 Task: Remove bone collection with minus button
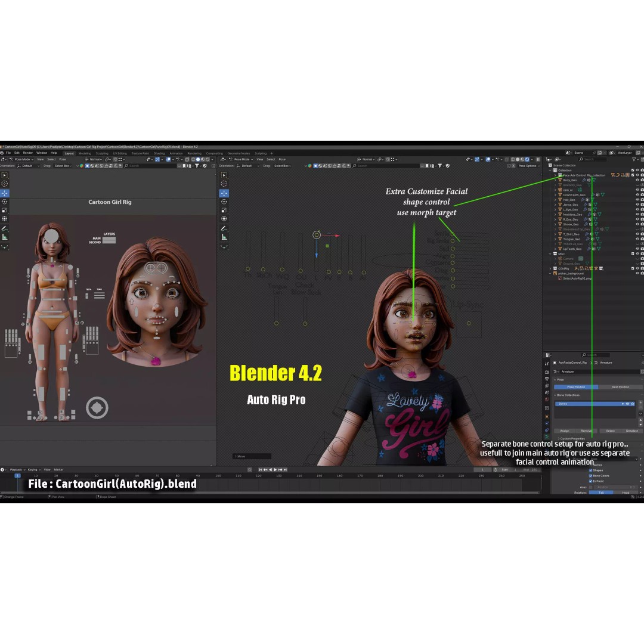pyautogui.click(x=640, y=407)
